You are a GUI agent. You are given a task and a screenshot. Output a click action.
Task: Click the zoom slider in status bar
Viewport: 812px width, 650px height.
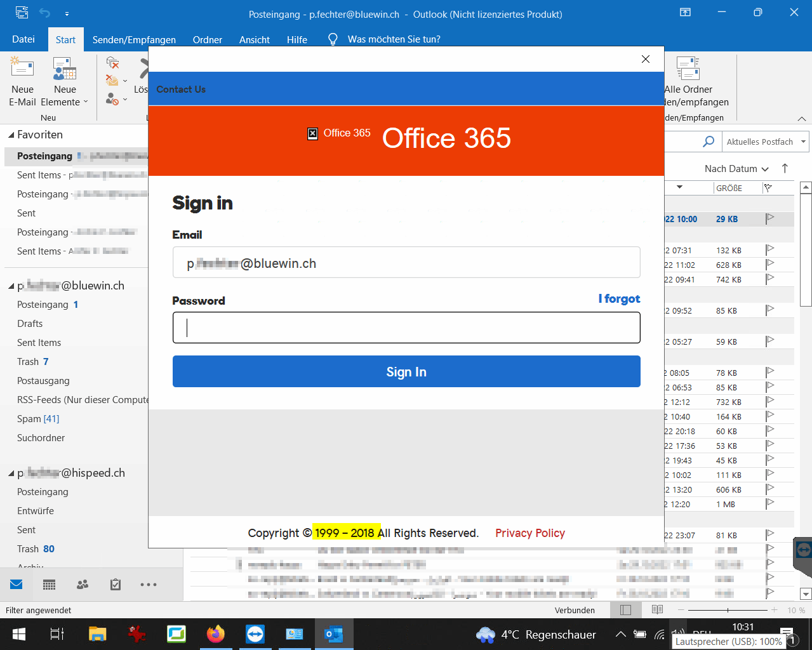point(728,610)
